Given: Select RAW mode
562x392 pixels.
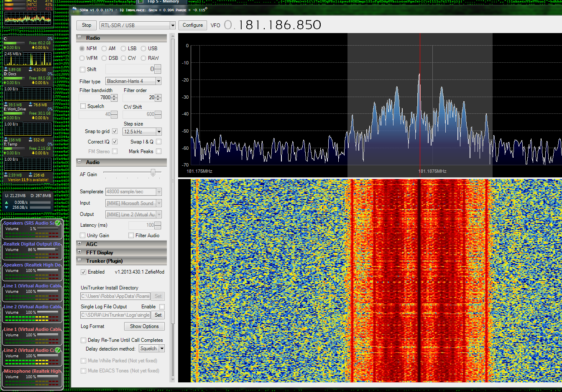Looking at the screenshot, I should point(143,58).
